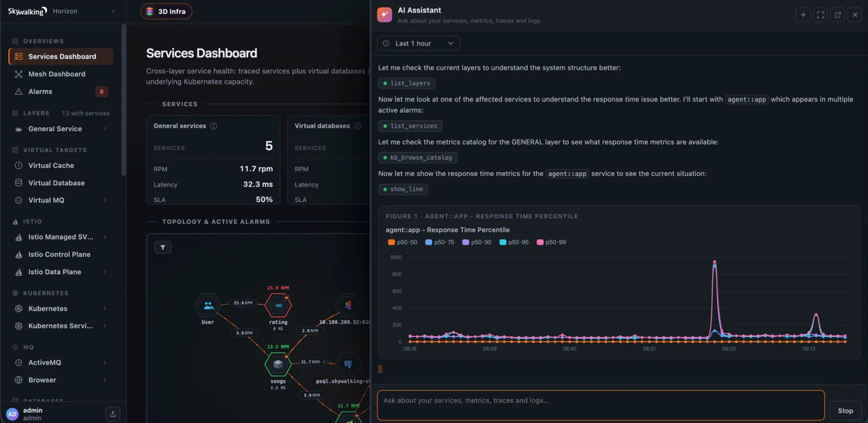The height and width of the screenshot is (423, 868).
Task: Toggle the p50-50 series in chart legend
Action: [x=403, y=242]
